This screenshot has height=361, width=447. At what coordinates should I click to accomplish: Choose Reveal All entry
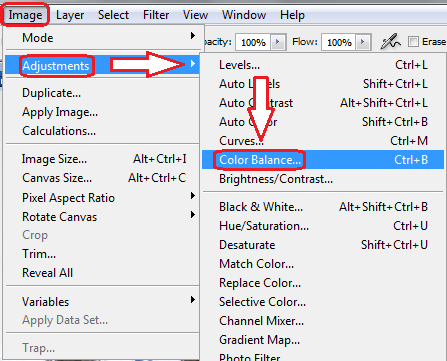[x=102, y=273]
